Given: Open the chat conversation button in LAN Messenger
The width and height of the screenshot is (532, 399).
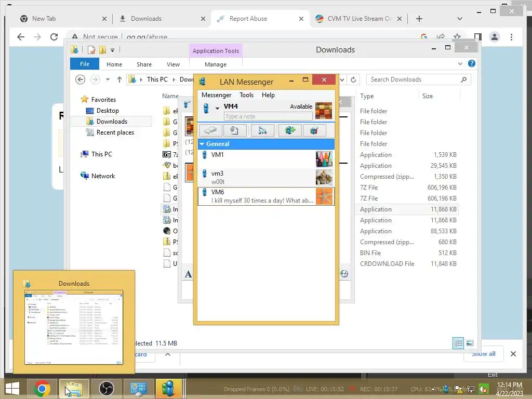Looking at the screenshot, I should pyautogui.click(x=210, y=130).
